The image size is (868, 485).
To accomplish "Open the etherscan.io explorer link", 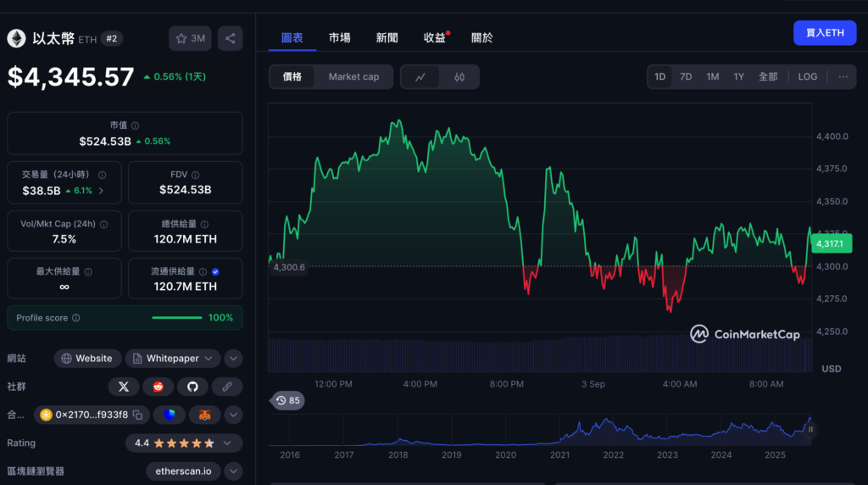I will (183, 471).
